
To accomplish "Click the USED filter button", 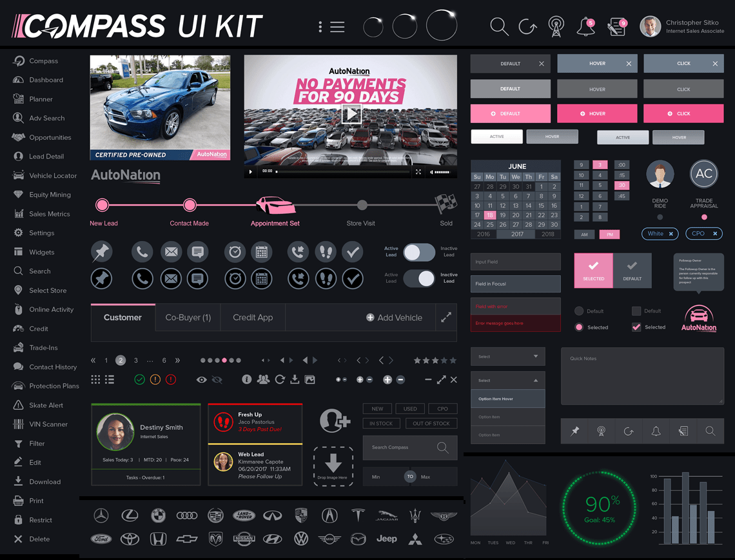I will pyautogui.click(x=410, y=409).
